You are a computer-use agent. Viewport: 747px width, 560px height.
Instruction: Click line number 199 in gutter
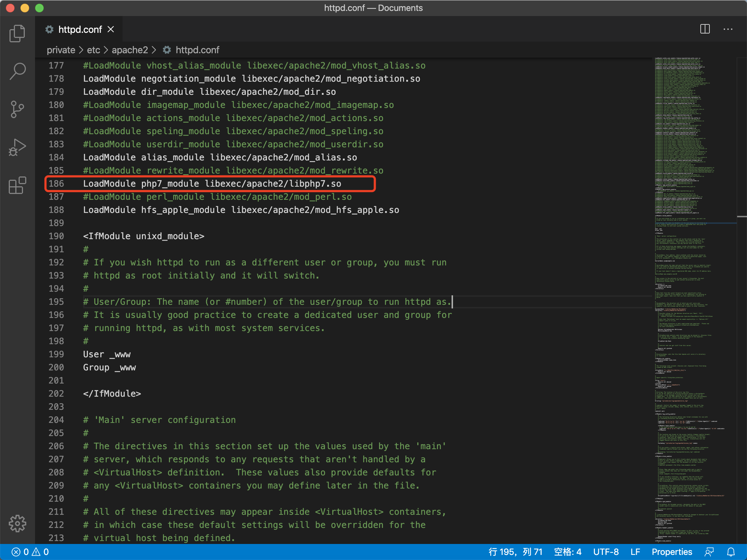point(56,354)
